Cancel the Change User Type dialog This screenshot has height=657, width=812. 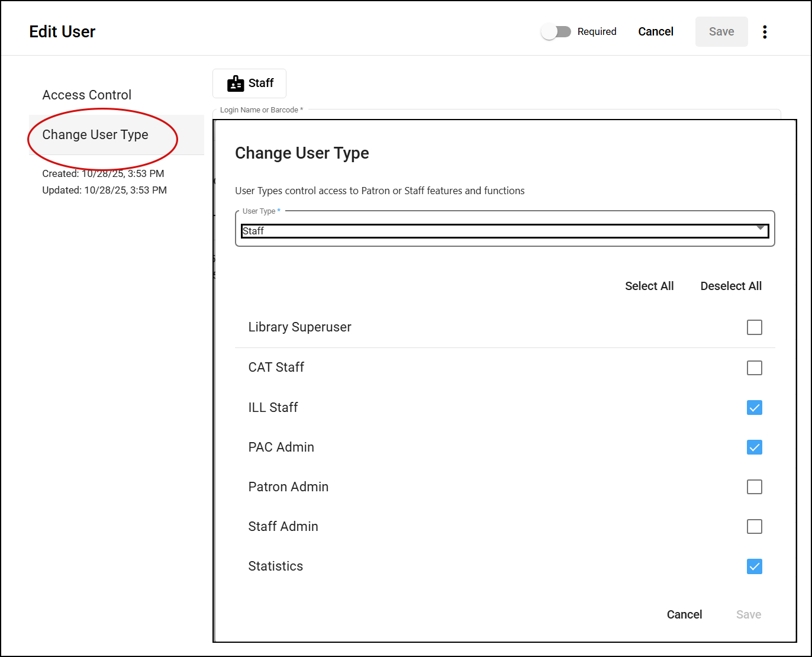(x=684, y=614)
